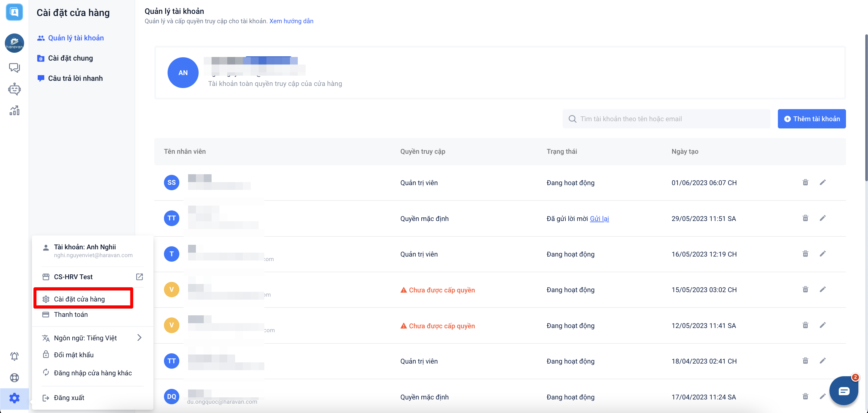Open the chatbot robot sidebar icon
The height and width of the screenshot is (413, 868).
[14, 89]
